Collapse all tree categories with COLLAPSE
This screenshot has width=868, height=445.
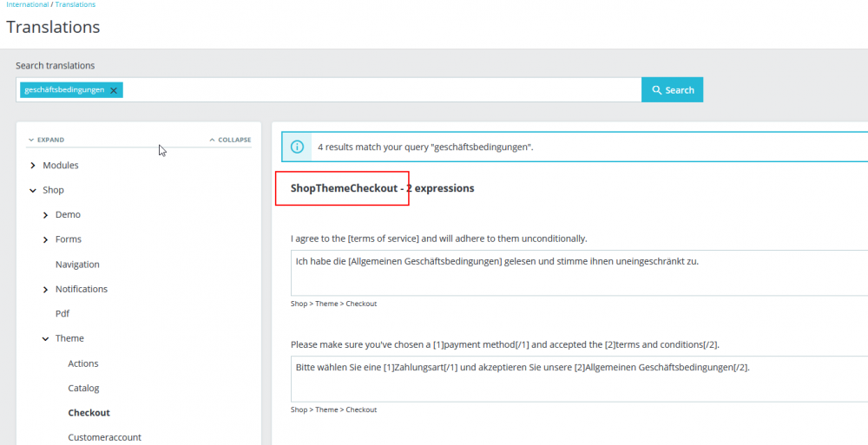point(230,140)
